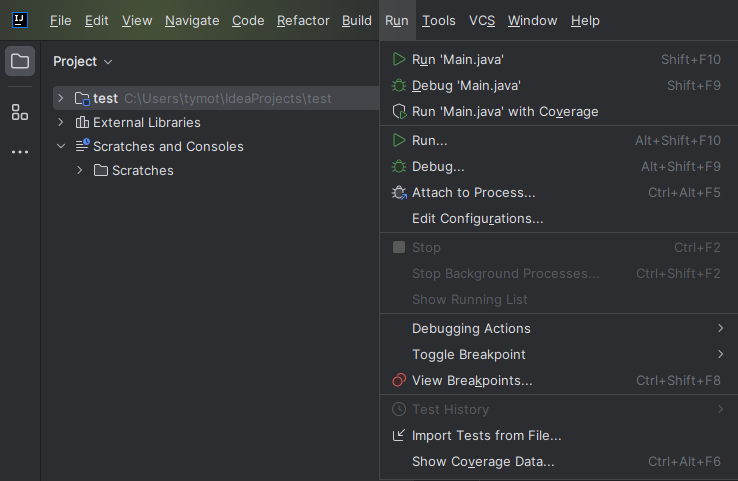Click the bug icon for Debug 'Main.java'
The image size is (738, 481).
click(x=399, y=86)
